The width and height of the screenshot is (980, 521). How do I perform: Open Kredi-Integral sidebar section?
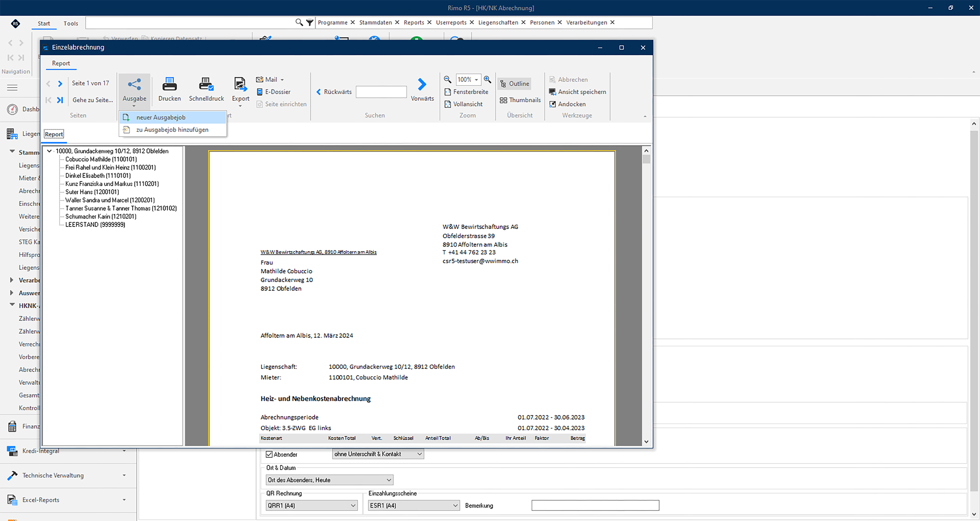click(68, 451)
